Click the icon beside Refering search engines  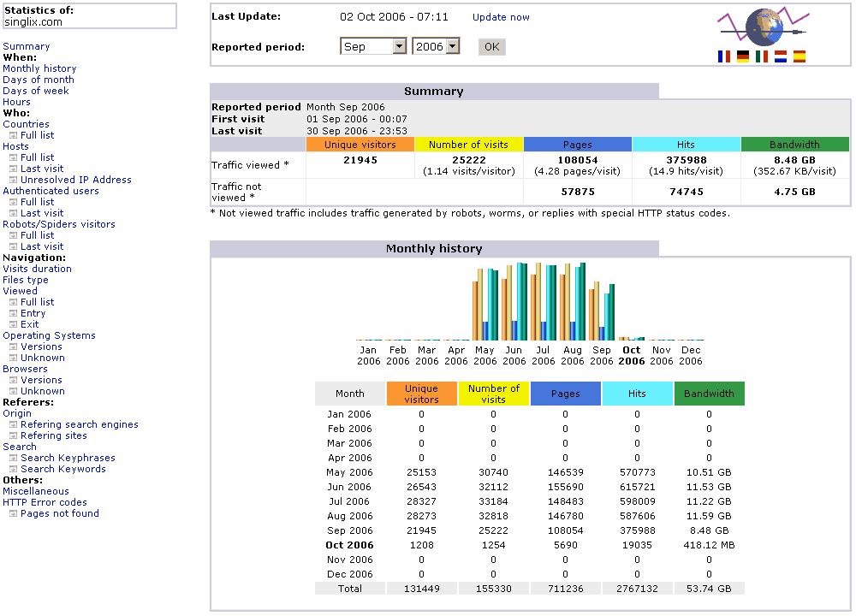click(x=13, y=425)
